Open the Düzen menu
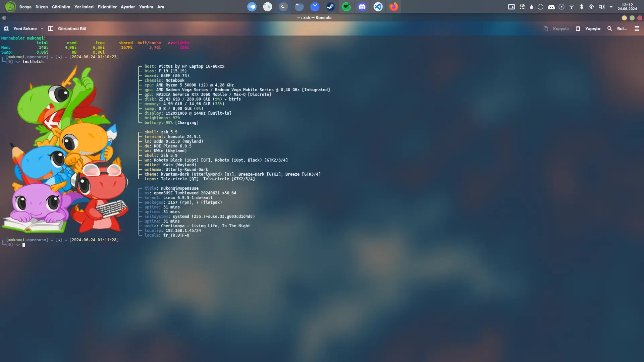 42,7
